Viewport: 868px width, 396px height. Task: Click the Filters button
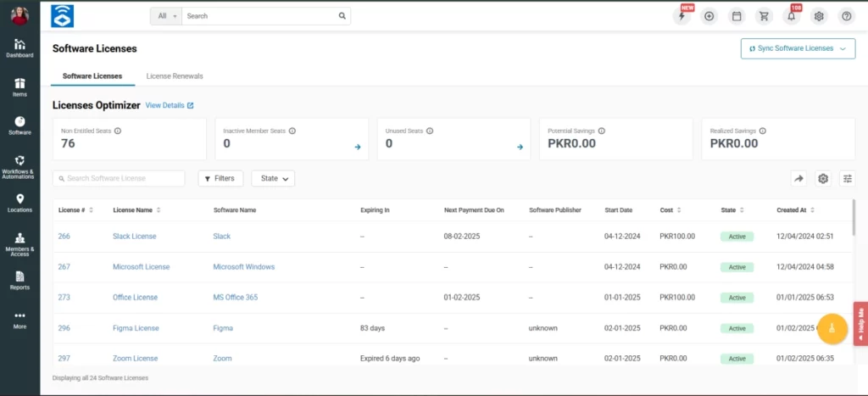click(x=221, y=178)
